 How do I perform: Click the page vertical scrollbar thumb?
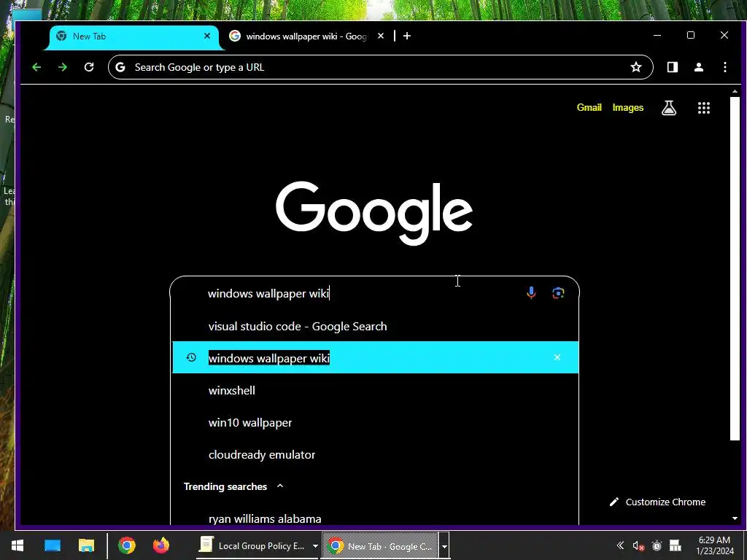tap(735, 269)
